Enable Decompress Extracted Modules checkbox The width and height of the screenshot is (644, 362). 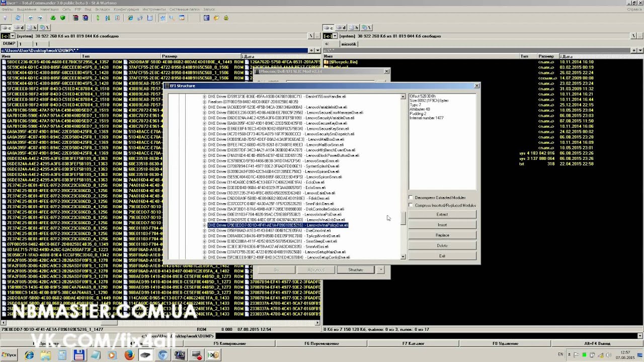411,198
